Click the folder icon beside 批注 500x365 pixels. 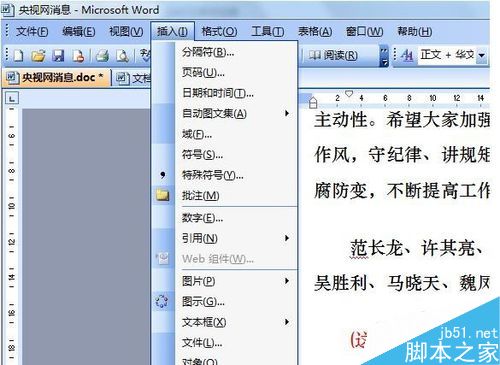pos(162,195)
